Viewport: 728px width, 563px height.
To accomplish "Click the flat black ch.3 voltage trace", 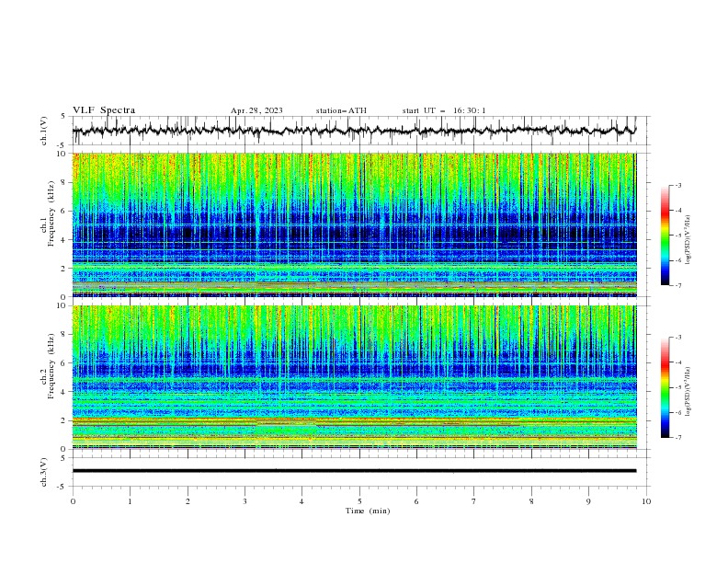I will 354,471.
